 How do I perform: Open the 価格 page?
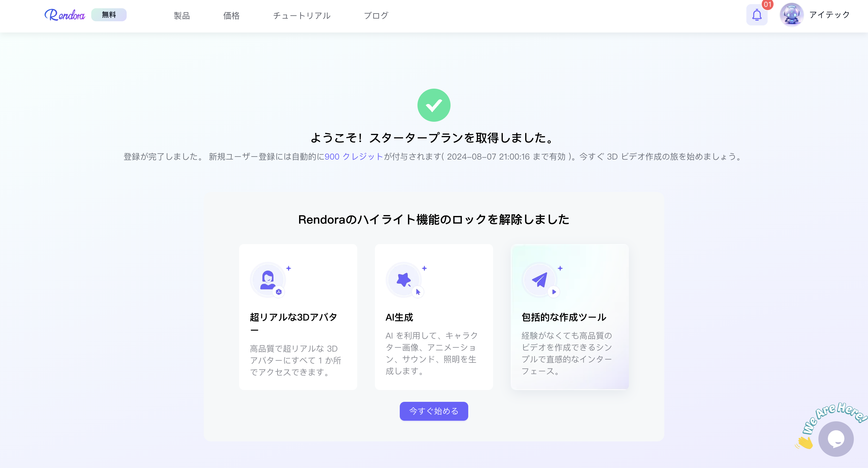pos(231,15)
